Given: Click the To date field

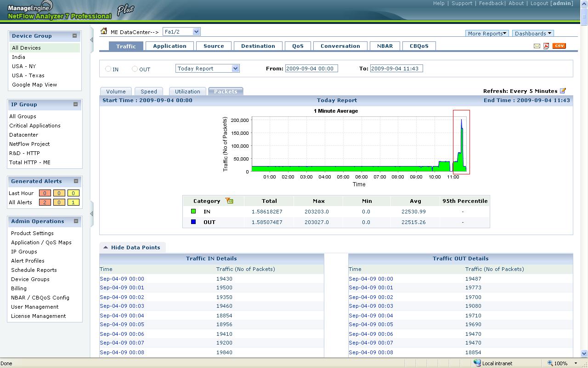Looking at the screenshot, I should click(x=396, y=69).
